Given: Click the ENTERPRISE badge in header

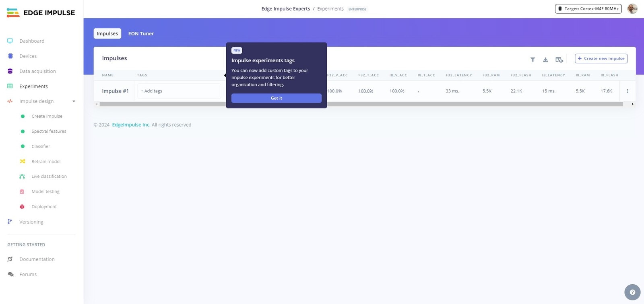Looking at the screenshot, I should pyautogui.click(x=357, y=9).
